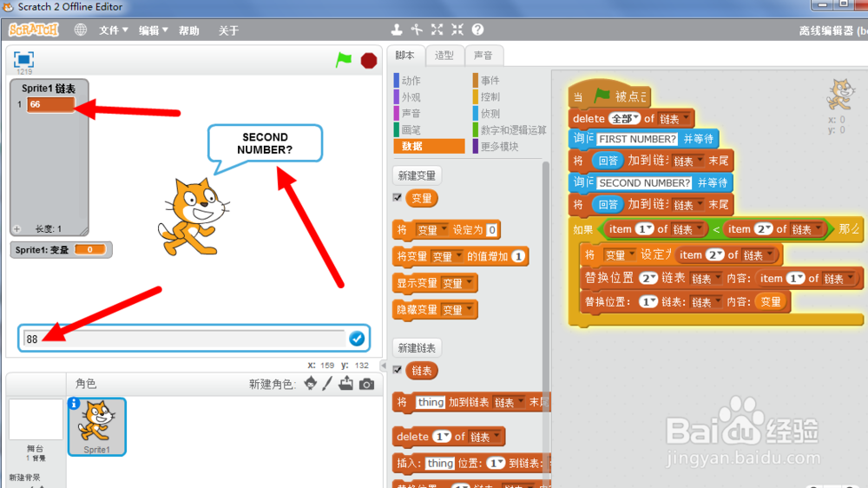Image resolution: width=868 pixels, height=488 pixels.
Task: Create new sprite from camera icon
Action: tap(366, 384)
